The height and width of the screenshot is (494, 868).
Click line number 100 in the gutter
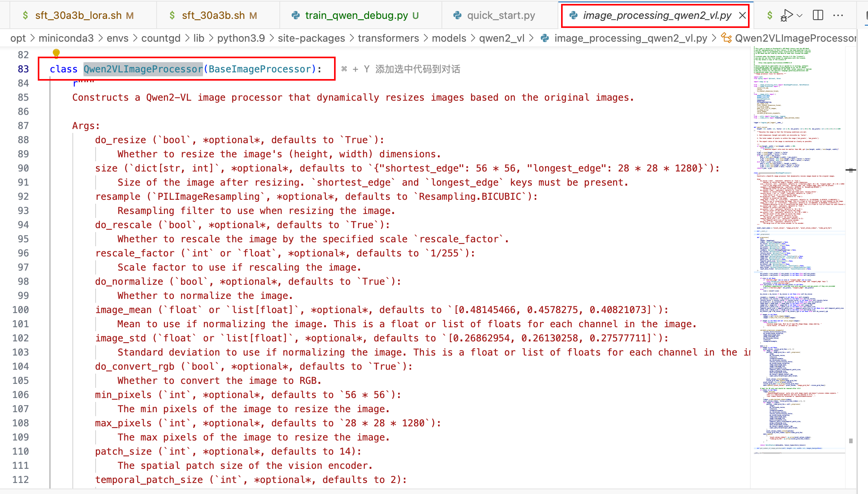[20, 310]
